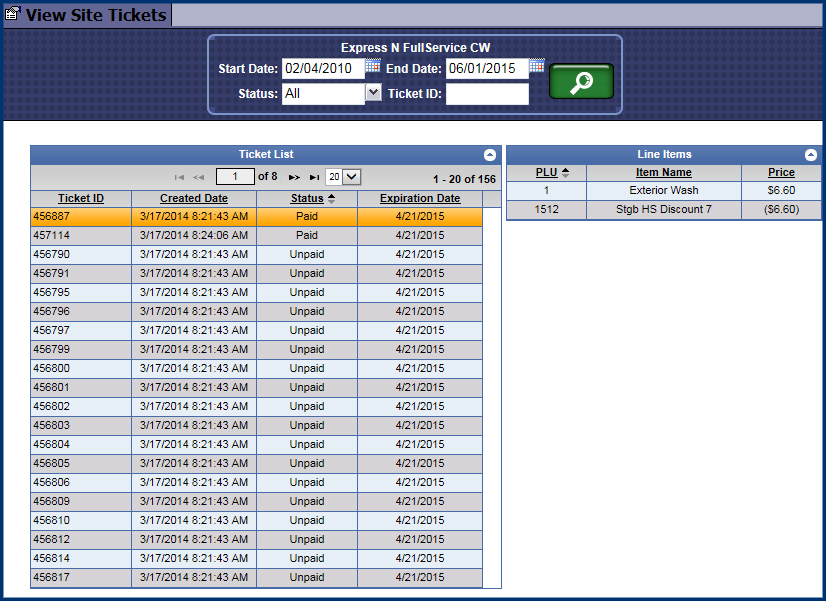Select ticket 457114 row

[x=256, y=235]
